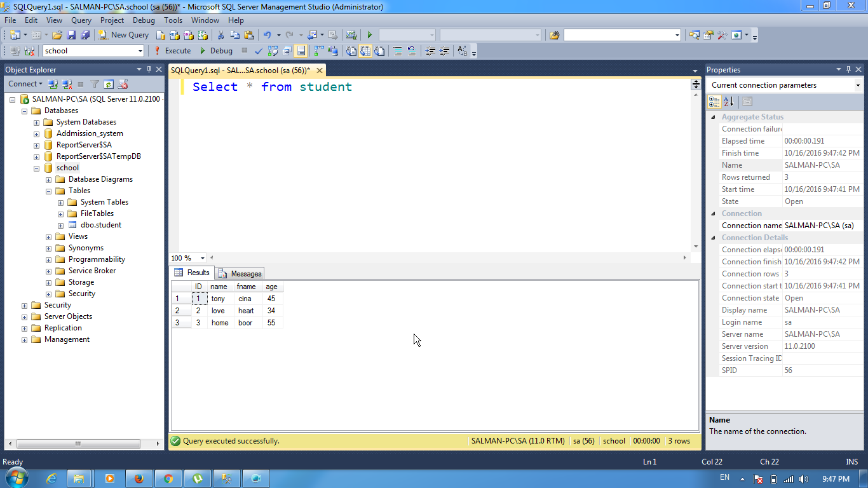868x488 pixels.
Task: Refresh the Object Explorer tree
Action: coord(108,84)
